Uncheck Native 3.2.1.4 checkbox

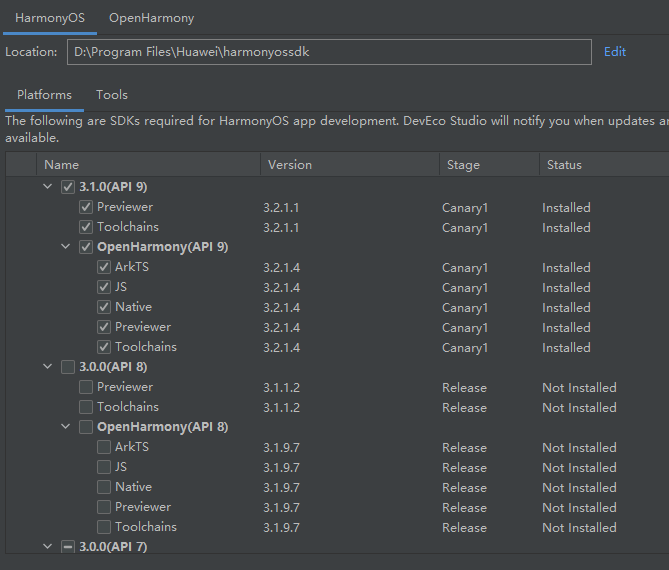pos(104,307)
